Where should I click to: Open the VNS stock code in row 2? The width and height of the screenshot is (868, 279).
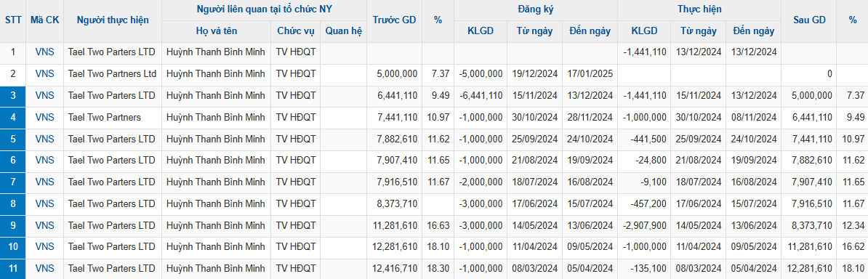point(45,73)
